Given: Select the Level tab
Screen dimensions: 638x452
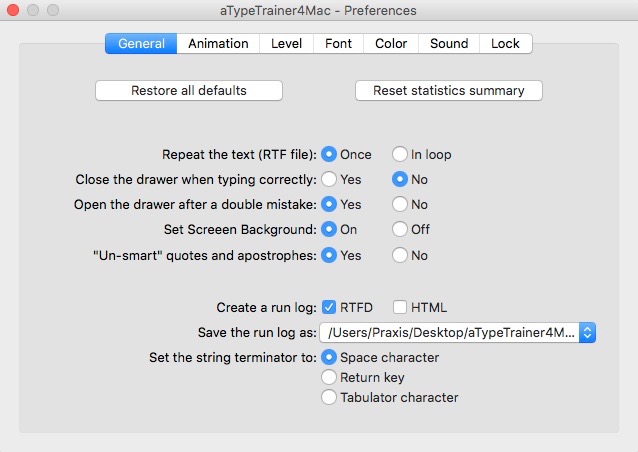Looking at the screenshot, I should click(x=286, y=44).
